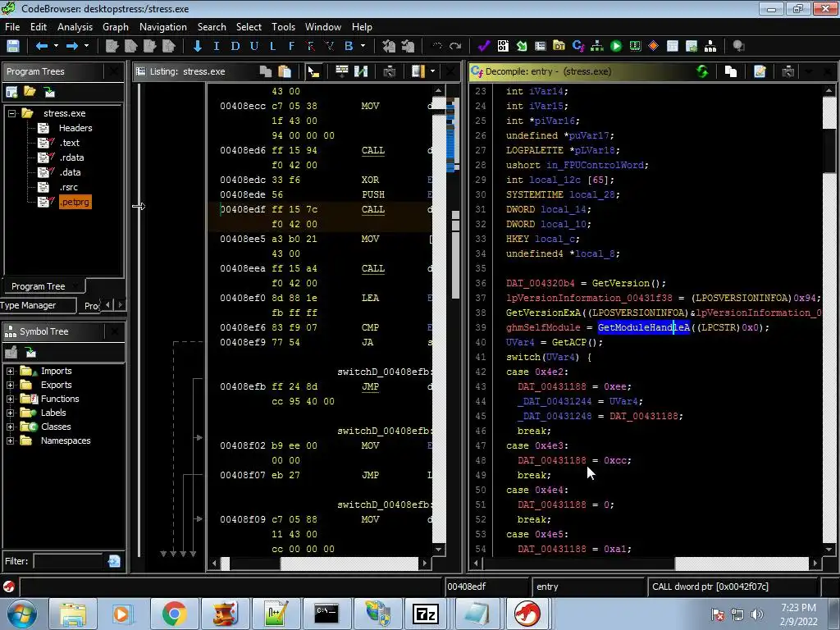Click the open tree folder icon
The height and width of the screenshot is (630, 840).
pos(30,92)
